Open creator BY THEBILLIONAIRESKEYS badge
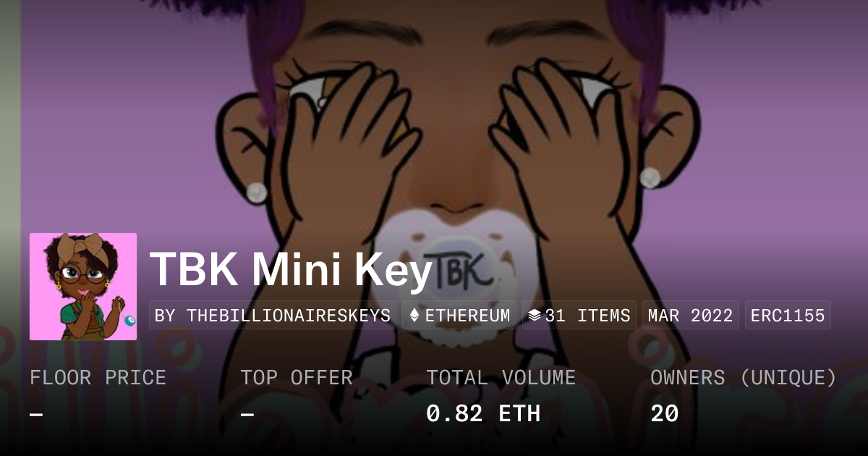Screen dimensions: 868x456 [273, 316]
